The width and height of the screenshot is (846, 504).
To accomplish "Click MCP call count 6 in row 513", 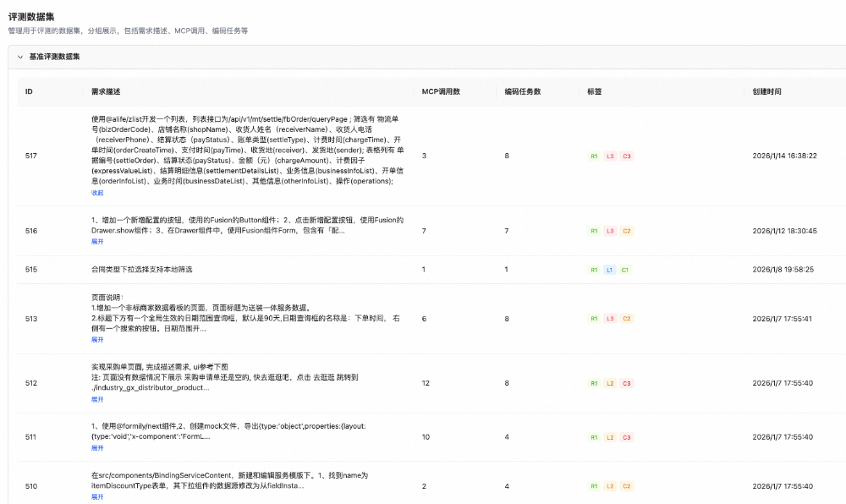I will coord(424,319).
